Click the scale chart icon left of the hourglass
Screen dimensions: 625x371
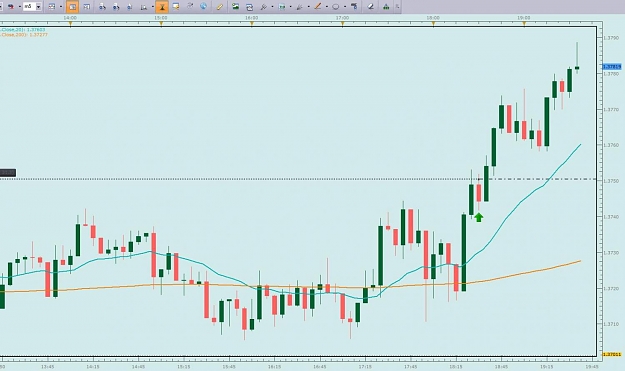(x=144, y=7)
